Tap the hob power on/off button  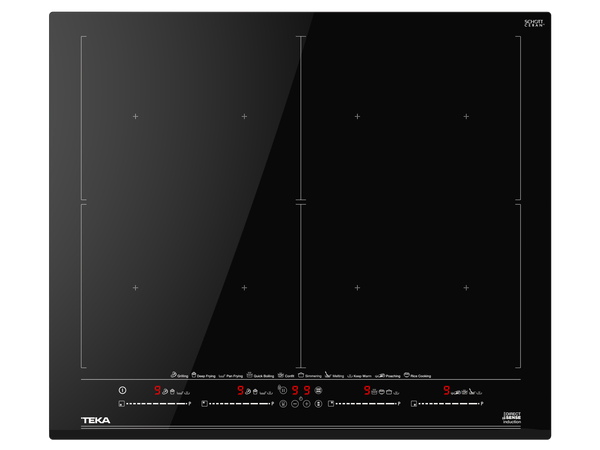pos(122,390)
